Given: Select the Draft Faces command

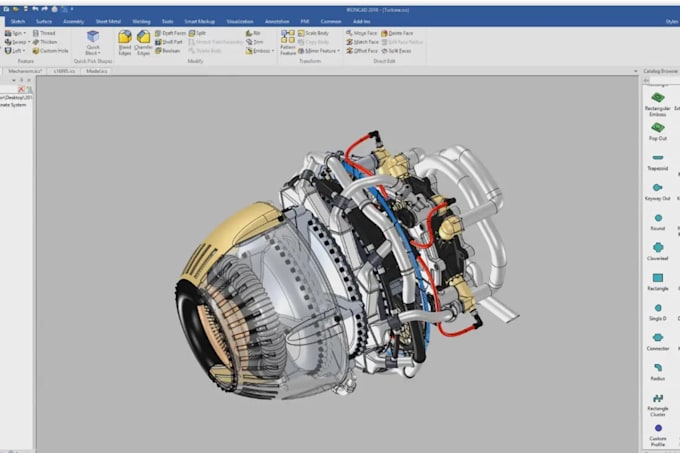Looking at the screenshot, I should [170, 33].
